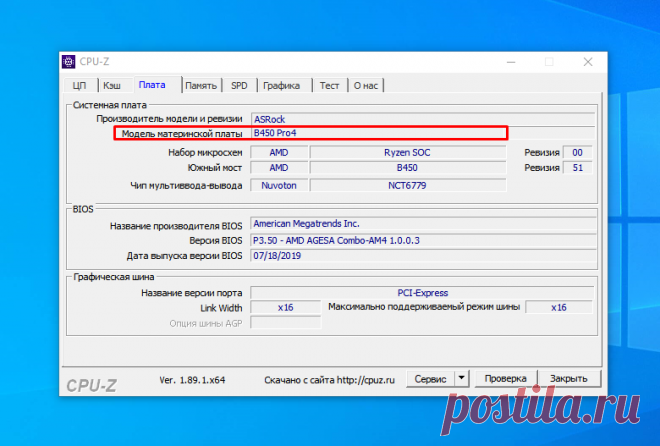Click the revision value 00
Viewport: 660px width, 446px height.
578,152
